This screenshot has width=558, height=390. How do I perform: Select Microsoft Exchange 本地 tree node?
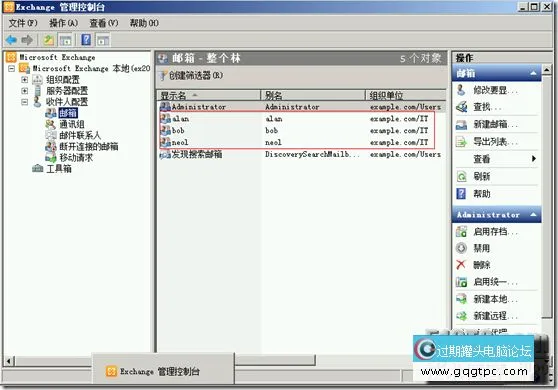pyautogui.click(x=91, y=68)
